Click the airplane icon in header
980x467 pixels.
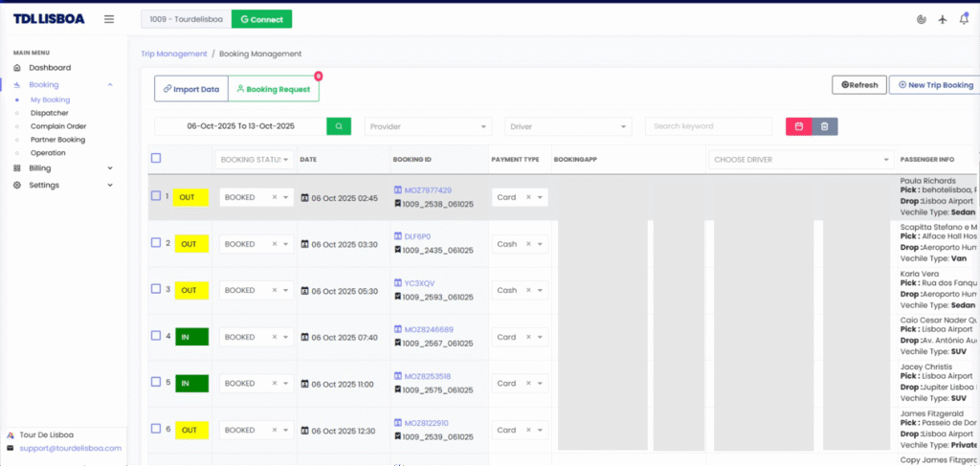coord(942,19)
